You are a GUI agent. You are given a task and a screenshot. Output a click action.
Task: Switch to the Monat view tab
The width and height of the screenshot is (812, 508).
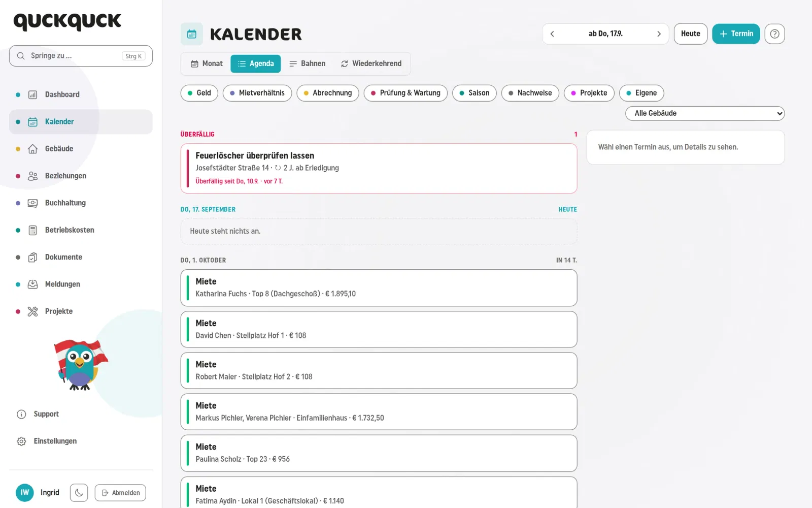[x=207, y=63]
